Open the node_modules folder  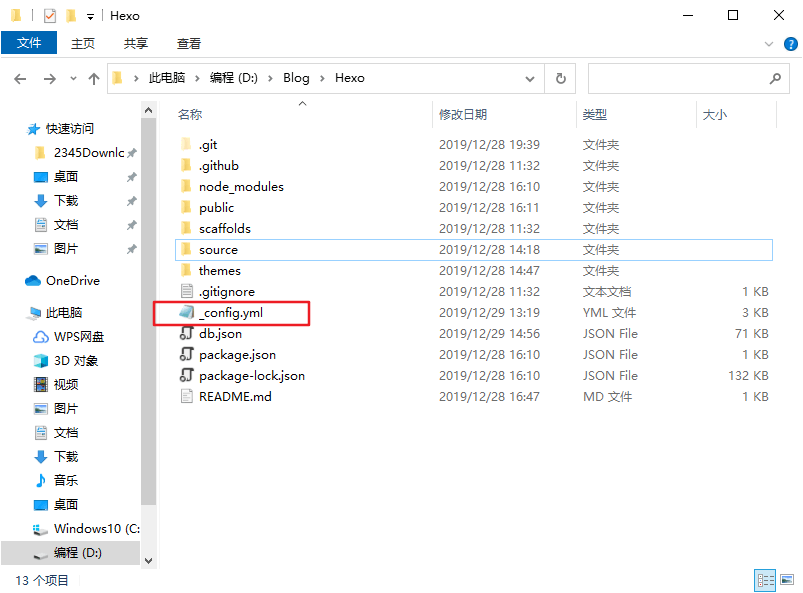click(241, 187)
